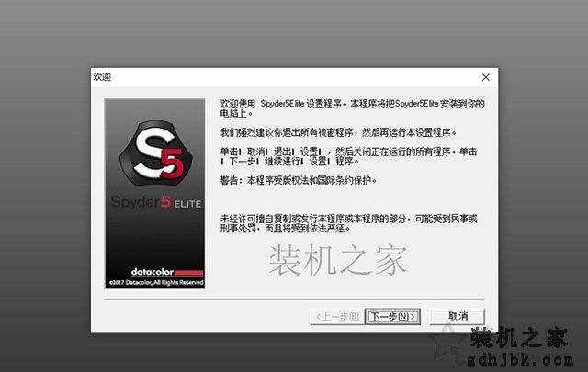Viewport: 588px width, 372px height.
Task: Click the paragraph starting with 未经许可擅自复制或发行本程序
Action: coord(348,223)
